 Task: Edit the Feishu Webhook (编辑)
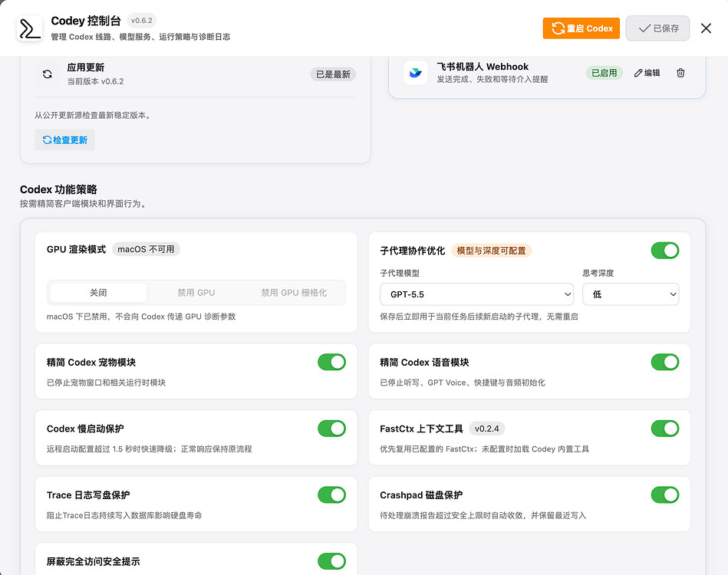(x=647, y=73)
